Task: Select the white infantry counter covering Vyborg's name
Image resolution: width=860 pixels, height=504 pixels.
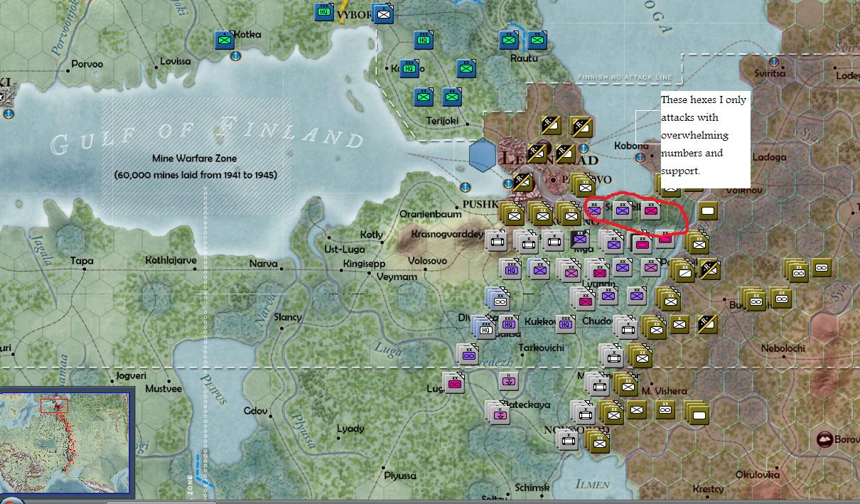Action: (x=383, y=13)
